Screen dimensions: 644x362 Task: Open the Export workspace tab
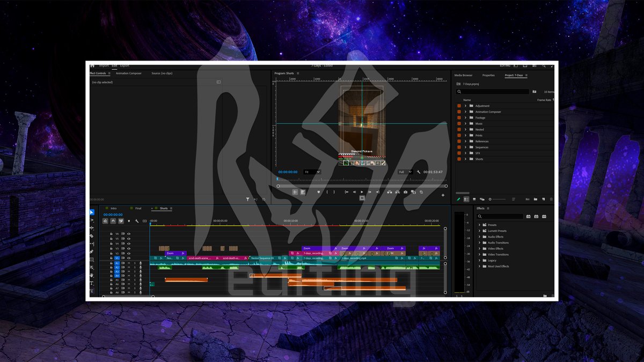click(125, 65)
